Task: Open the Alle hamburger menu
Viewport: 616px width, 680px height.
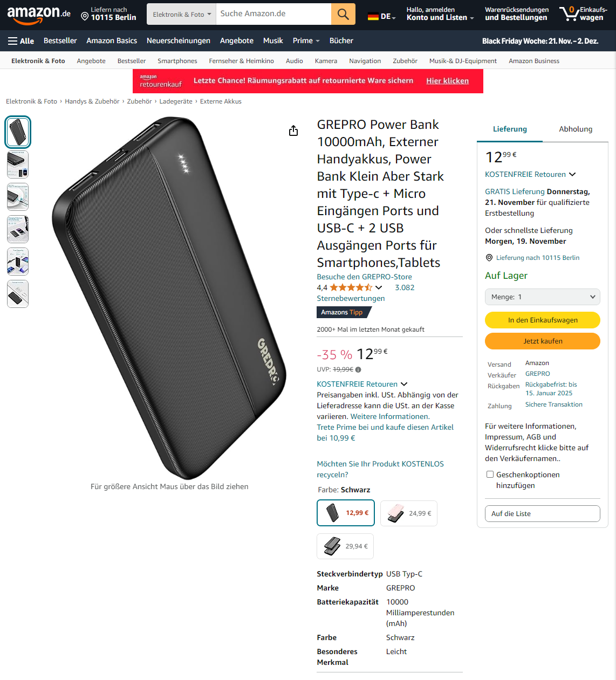Action: coord(21,41)
